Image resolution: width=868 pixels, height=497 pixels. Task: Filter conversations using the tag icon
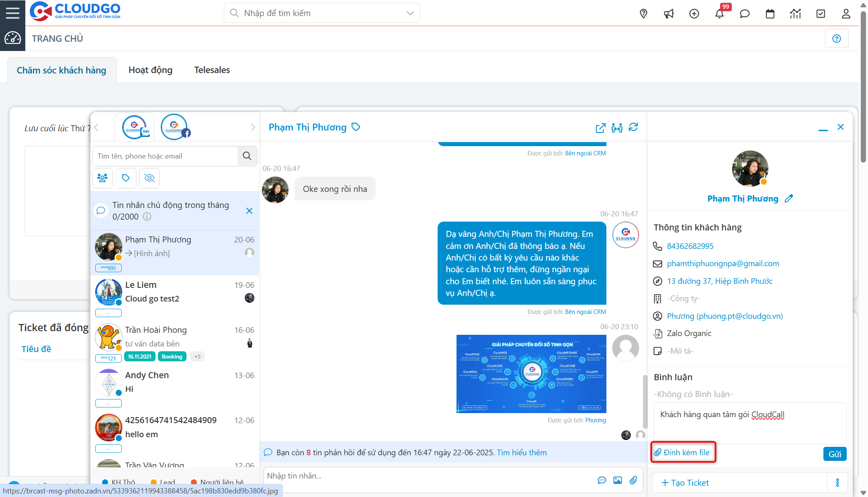point(126,178)
